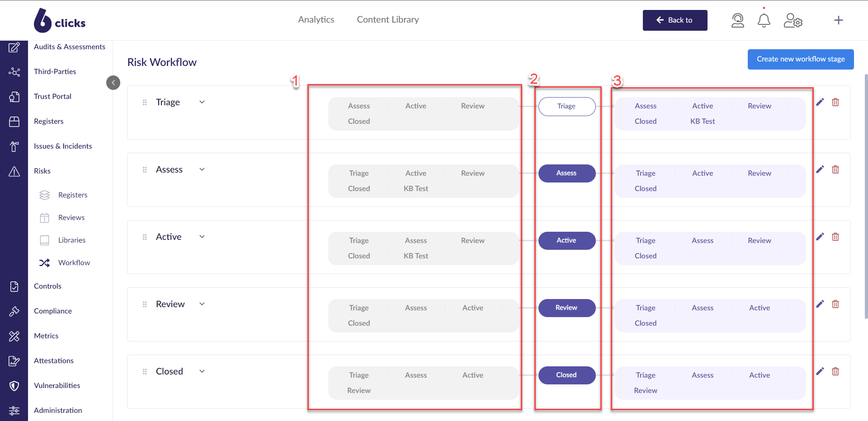This screenshot has width=868, height=421.
Task: Toggle the Assess chip next to Active stage
Action: (x=416, y=240)
